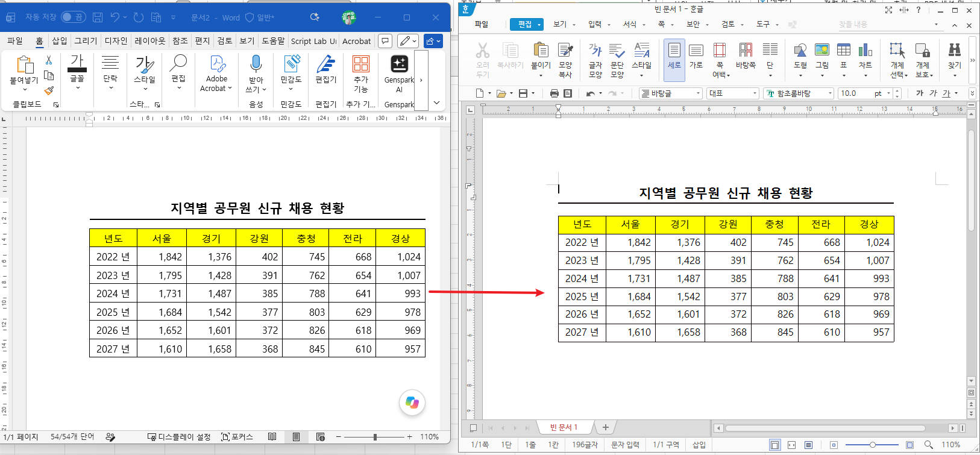Select 가로 landscape orientation in Hangul

[x=696, y=55]
